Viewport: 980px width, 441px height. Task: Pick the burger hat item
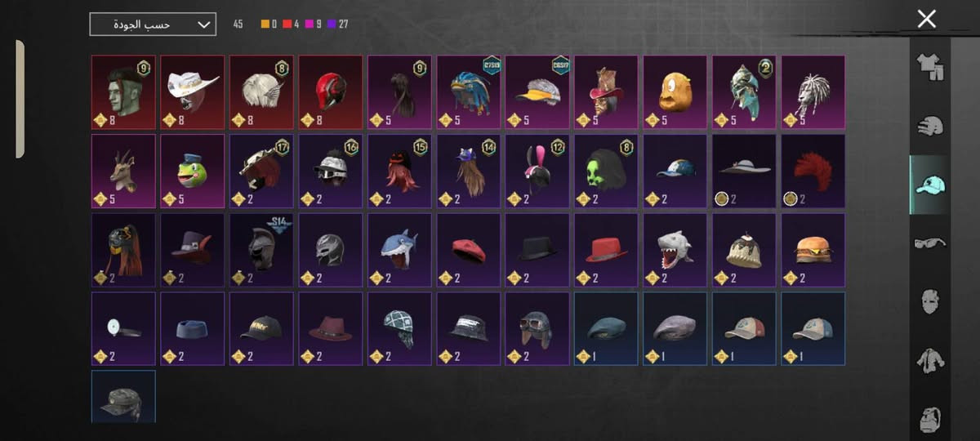pos(813,250)
